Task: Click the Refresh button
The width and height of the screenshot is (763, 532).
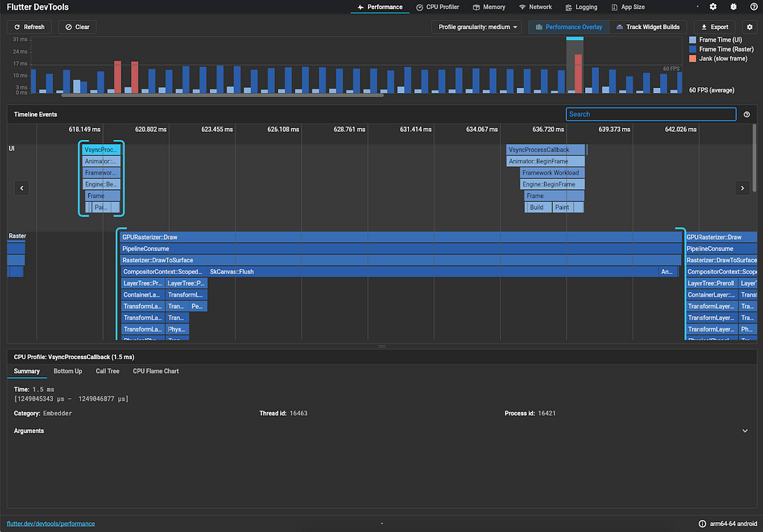Action: click(x=29, y=27)
